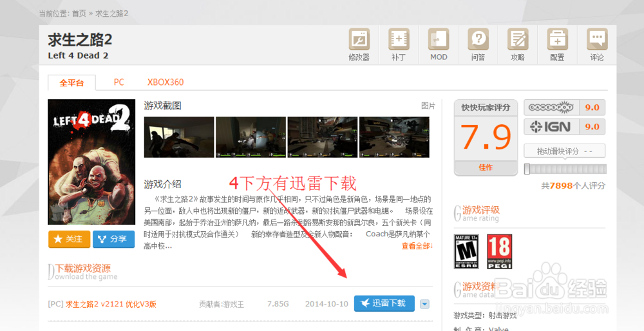644x331 pixels.
Task: Click the Left 4 Dead 2 cover image
Action: [91, 162]
